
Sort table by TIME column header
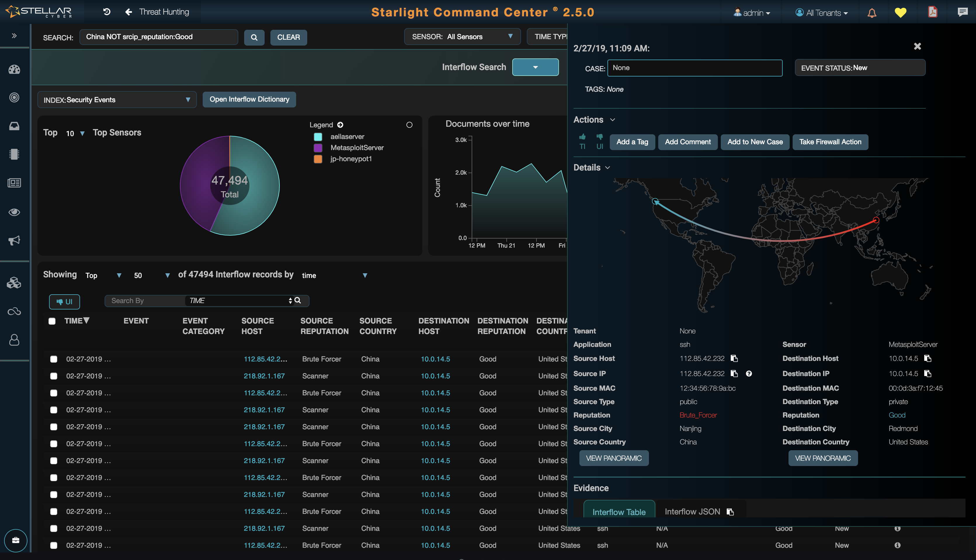point(77,321)
